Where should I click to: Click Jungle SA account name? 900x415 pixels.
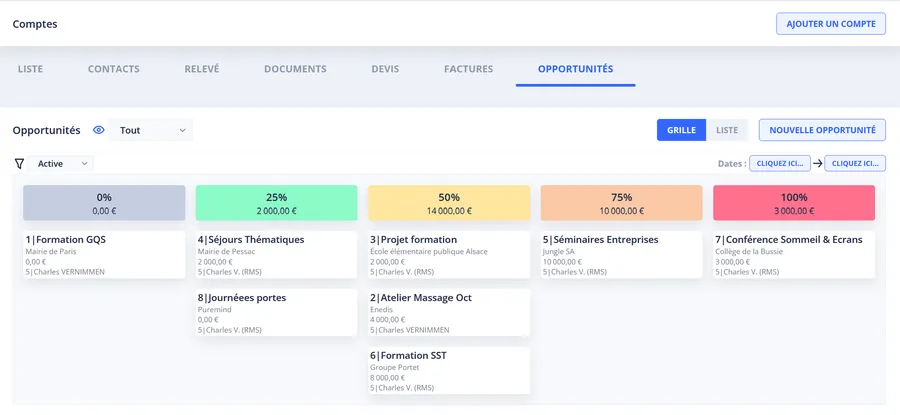pos(558,251)
